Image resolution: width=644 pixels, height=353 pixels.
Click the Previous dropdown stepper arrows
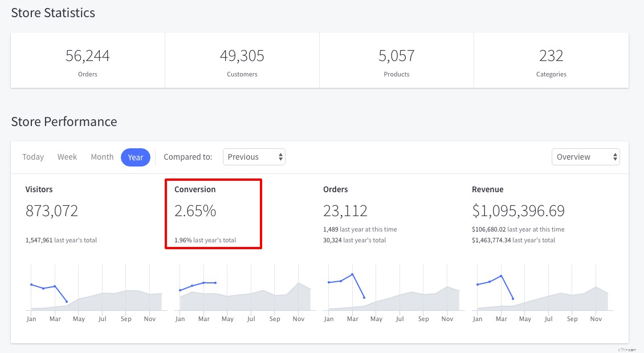(279, 156)
